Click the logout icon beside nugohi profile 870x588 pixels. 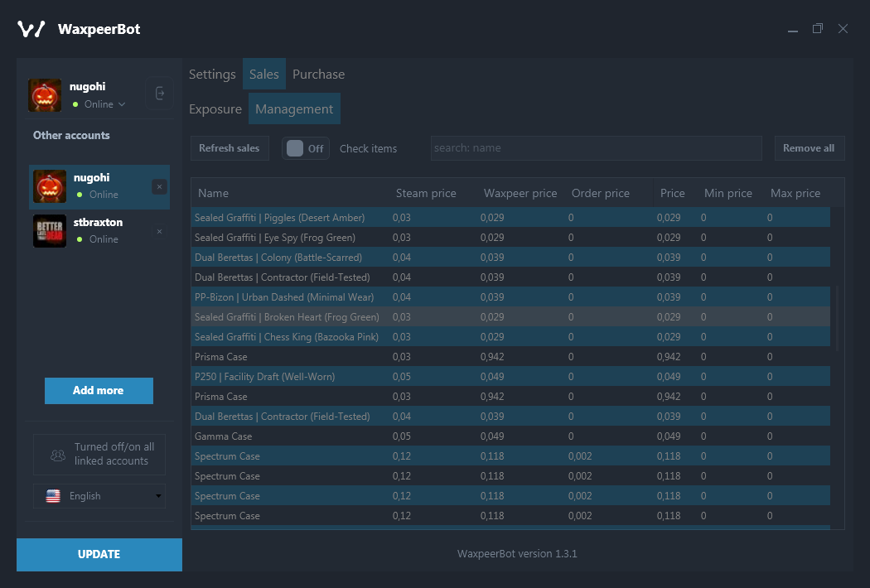(160, 94)
